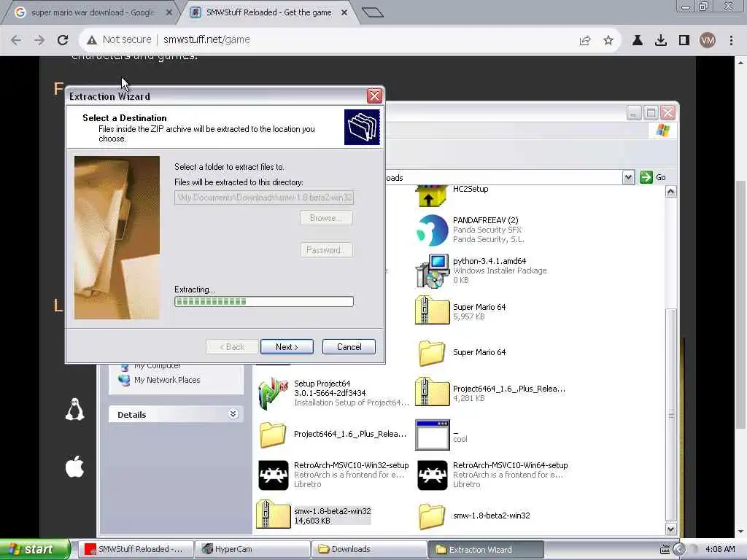Click the Explorer scrollbar up arrow
The image size is (747, 560).
tap(671, 192)
